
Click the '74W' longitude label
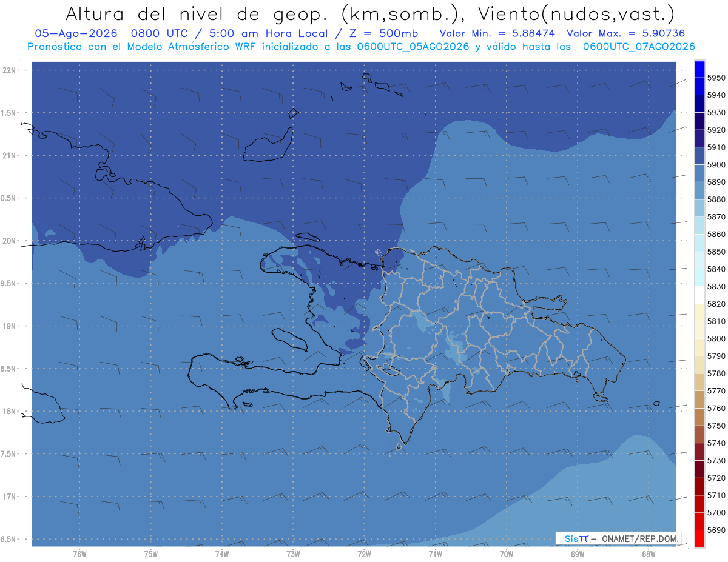(x=222, y=554)
